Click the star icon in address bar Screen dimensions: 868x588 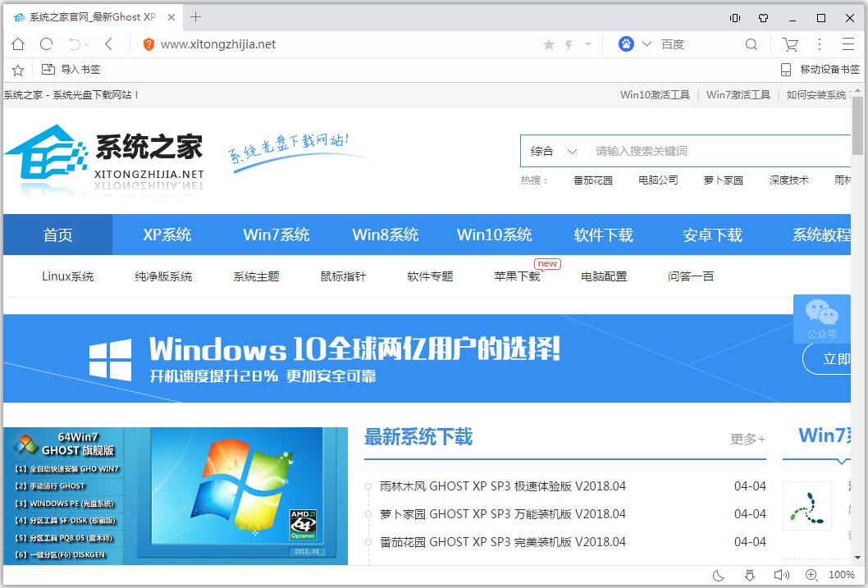549,44
